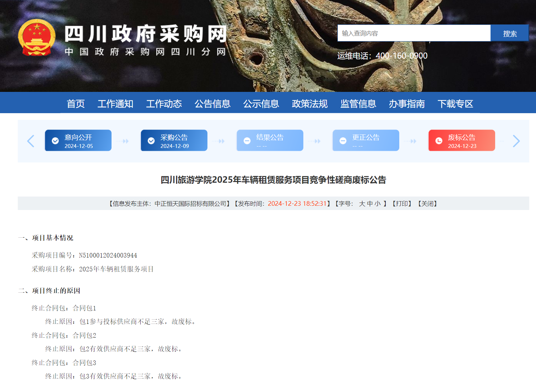
Task: Select the 更正公告 step
Action: click(x=366, y=140)
